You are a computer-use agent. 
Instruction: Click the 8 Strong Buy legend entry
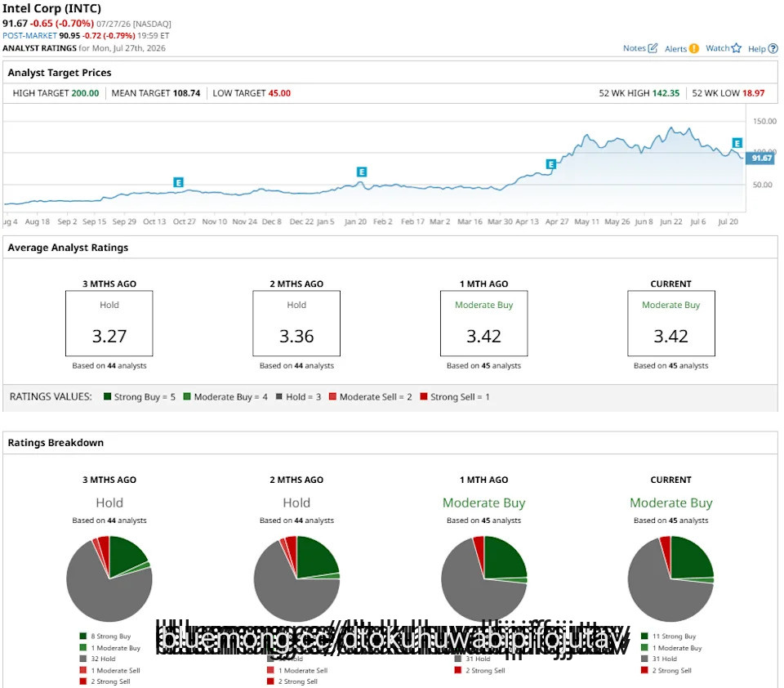pyautogui.click(x=105, y=637)
